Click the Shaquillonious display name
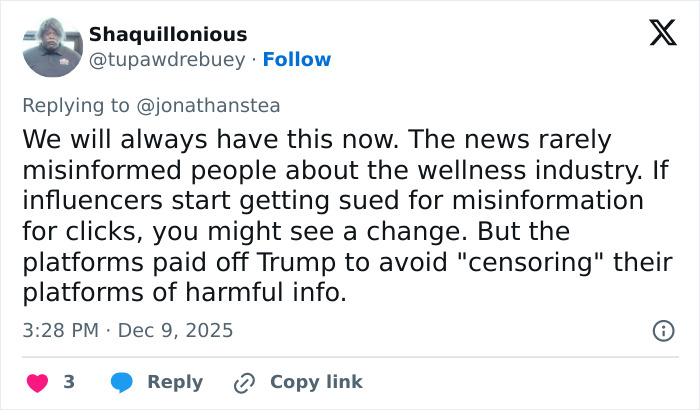 point(168,35)
